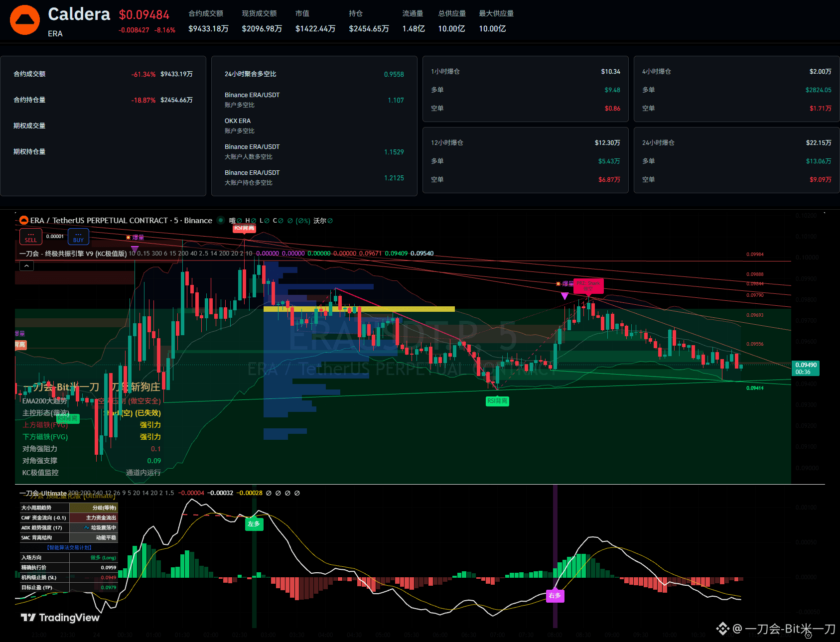840x642 pixels.
Task: Click the -61.34% contract volume change
Action: tap(143, 74)
